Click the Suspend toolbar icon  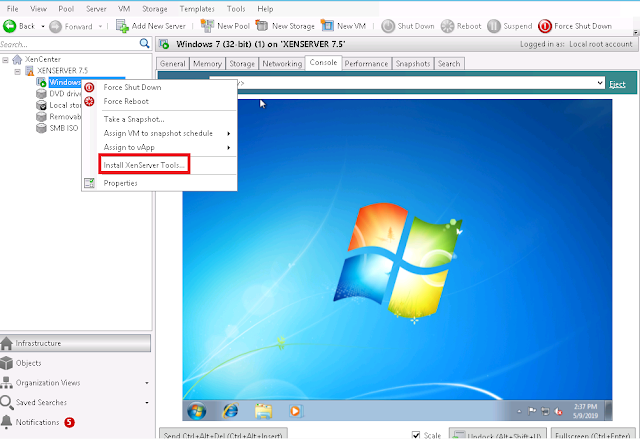pyautogui.click(x=494, y=26)
